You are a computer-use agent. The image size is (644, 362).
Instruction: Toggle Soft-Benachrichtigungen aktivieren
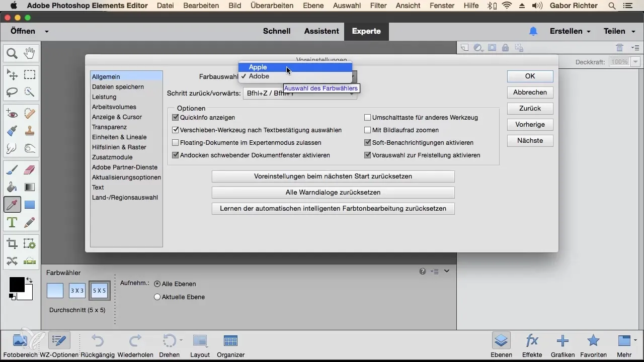tap(368, 143)
